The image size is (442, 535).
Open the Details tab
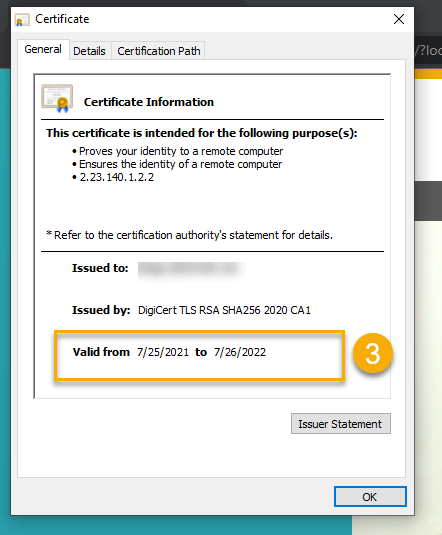(x=89, y=51)
